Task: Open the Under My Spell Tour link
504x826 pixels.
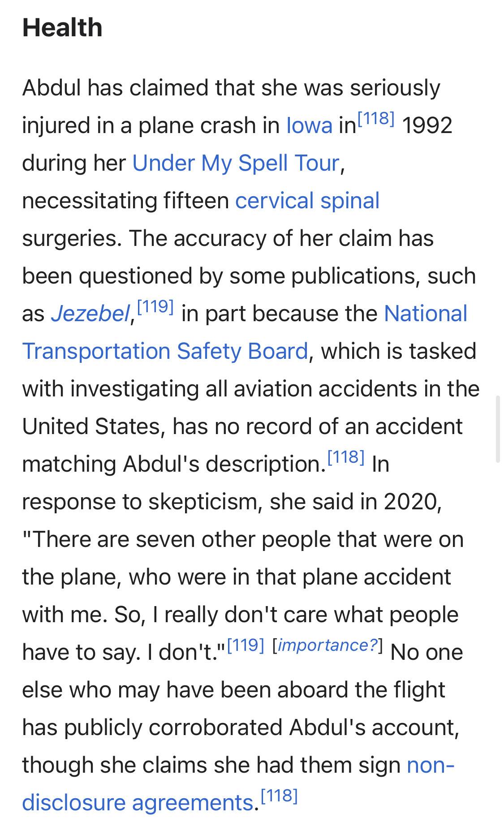Action: (236, 163)
